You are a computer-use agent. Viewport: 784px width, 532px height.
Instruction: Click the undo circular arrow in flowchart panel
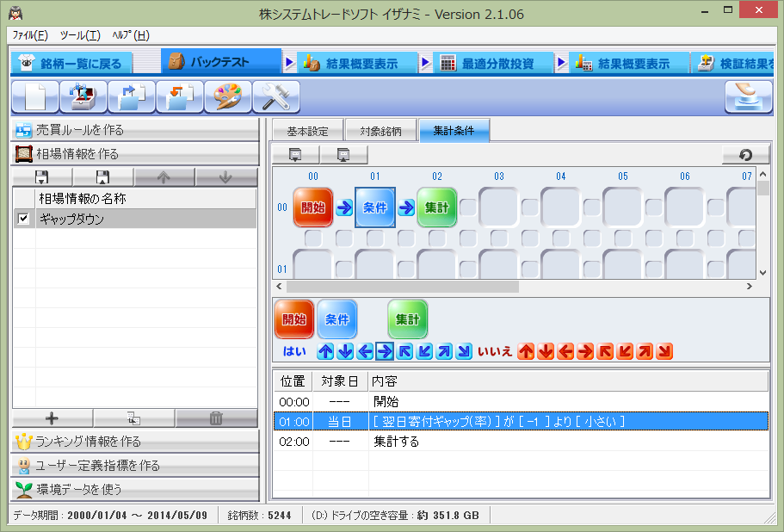coord(745,155)
